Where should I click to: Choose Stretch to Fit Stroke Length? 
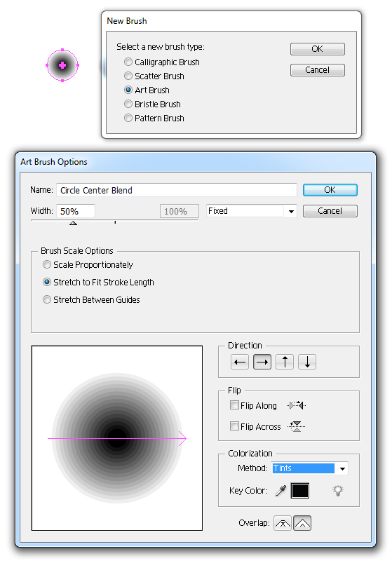(x=47, y=283)
